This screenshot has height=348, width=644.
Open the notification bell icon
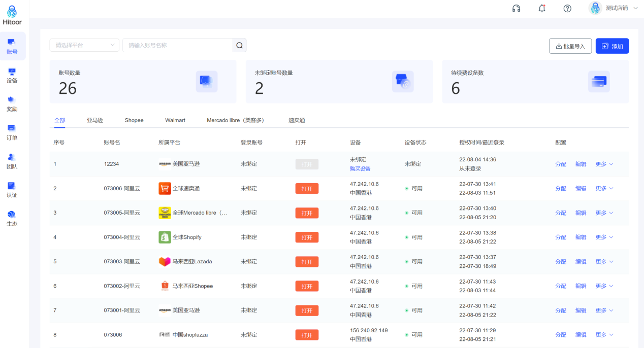click(542, 8)
